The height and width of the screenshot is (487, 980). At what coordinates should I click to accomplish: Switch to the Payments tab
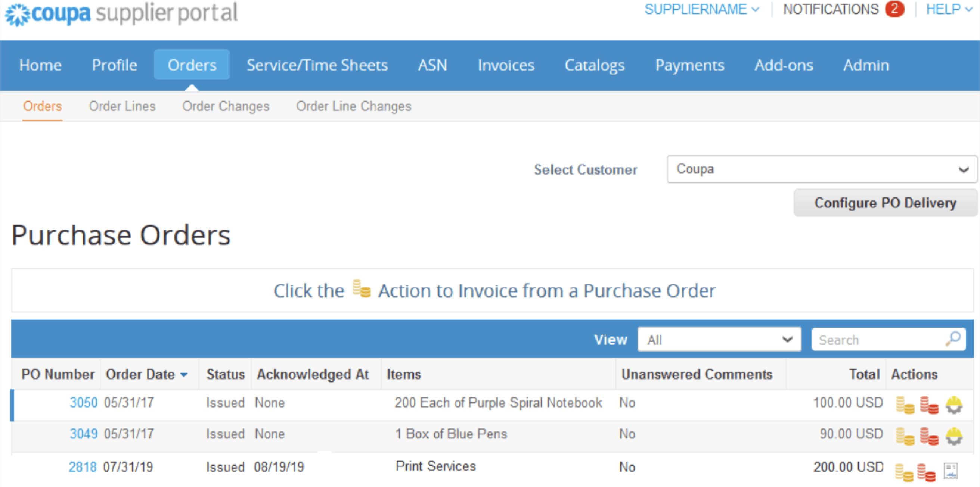pos(690,65)
